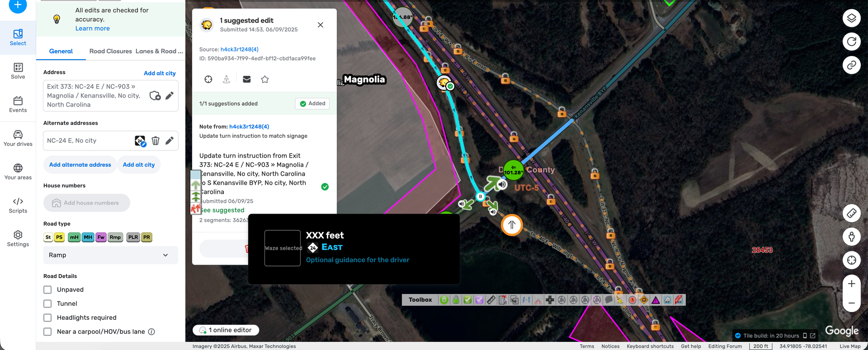
Task: Switch to the Road Closures tab
Action: tap(110, 51)
